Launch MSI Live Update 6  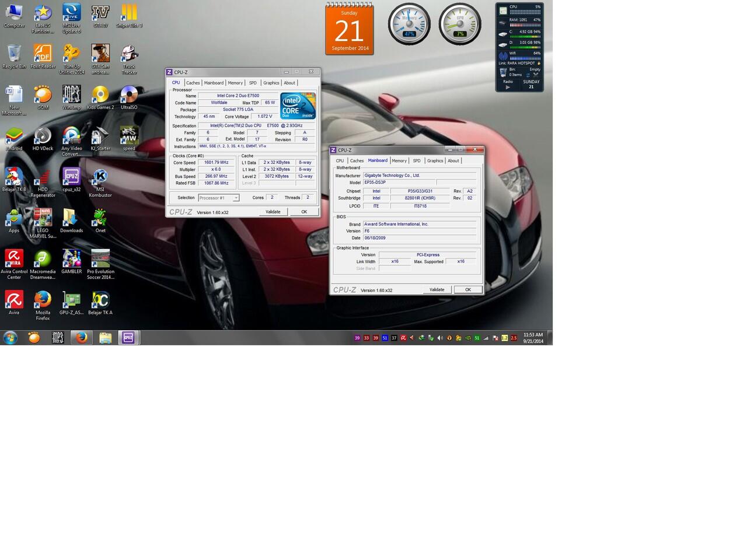(71, 18)
